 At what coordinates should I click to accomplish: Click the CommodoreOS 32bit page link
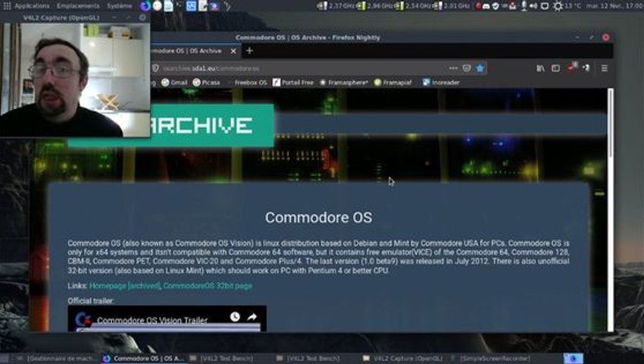208,286
